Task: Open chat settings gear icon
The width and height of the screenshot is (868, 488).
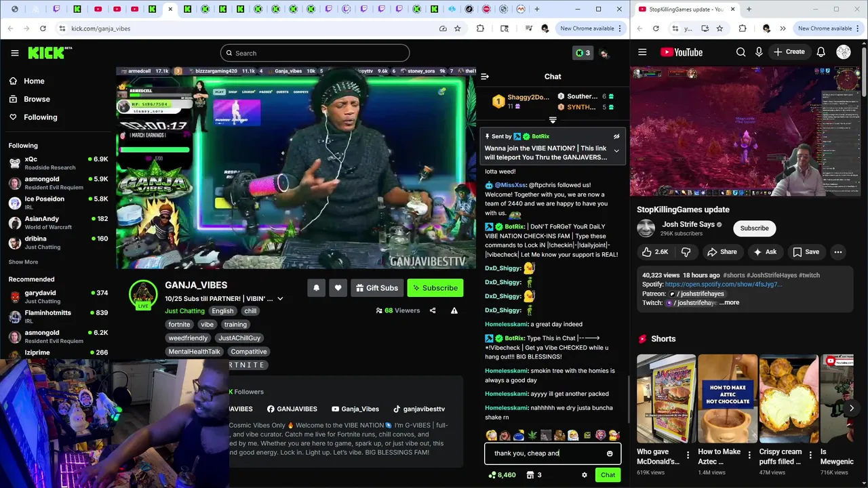Action: coord(585,475)
